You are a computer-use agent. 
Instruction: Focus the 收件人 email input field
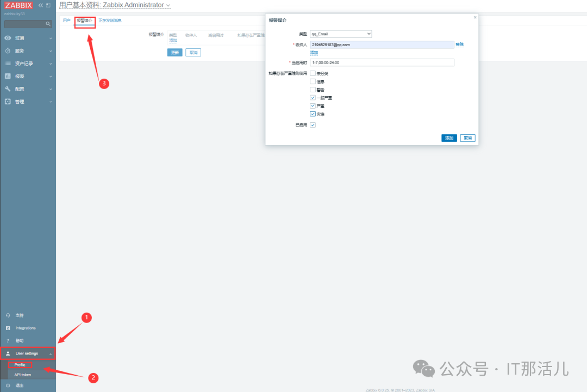(x=382, y=45)
